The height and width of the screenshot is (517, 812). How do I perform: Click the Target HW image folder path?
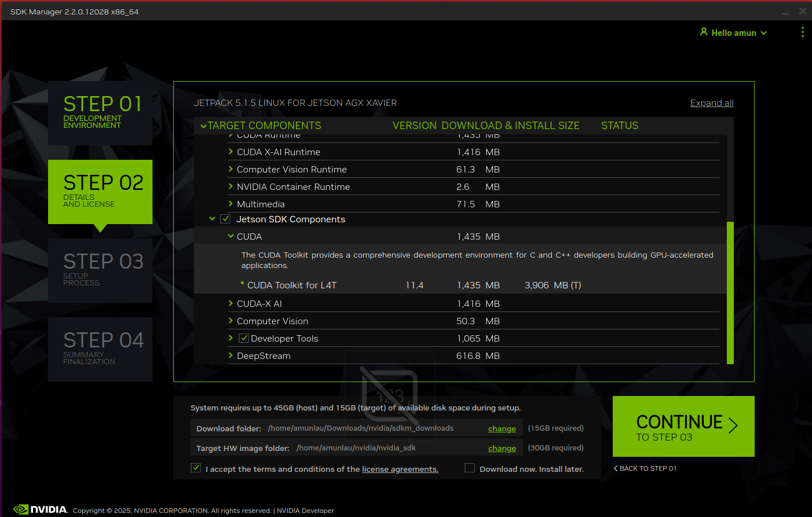(x=356, y=448)
